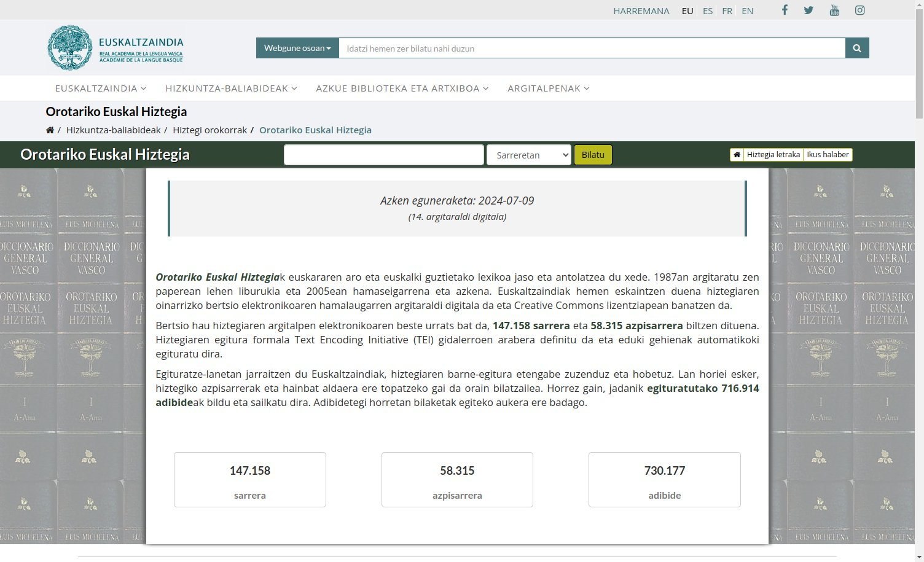Switch language to FR
Viewport: 924px width, 562px height.
tap(727, 11)
